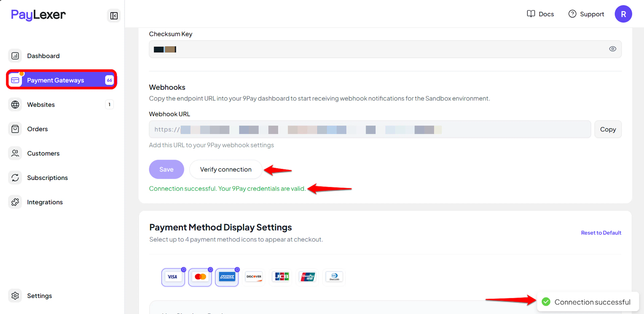Select the Diners Club card icon

pos(334,277)
